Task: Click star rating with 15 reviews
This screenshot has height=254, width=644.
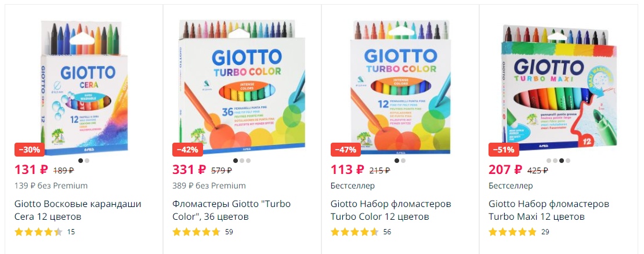Action: [x=39, y=232]
